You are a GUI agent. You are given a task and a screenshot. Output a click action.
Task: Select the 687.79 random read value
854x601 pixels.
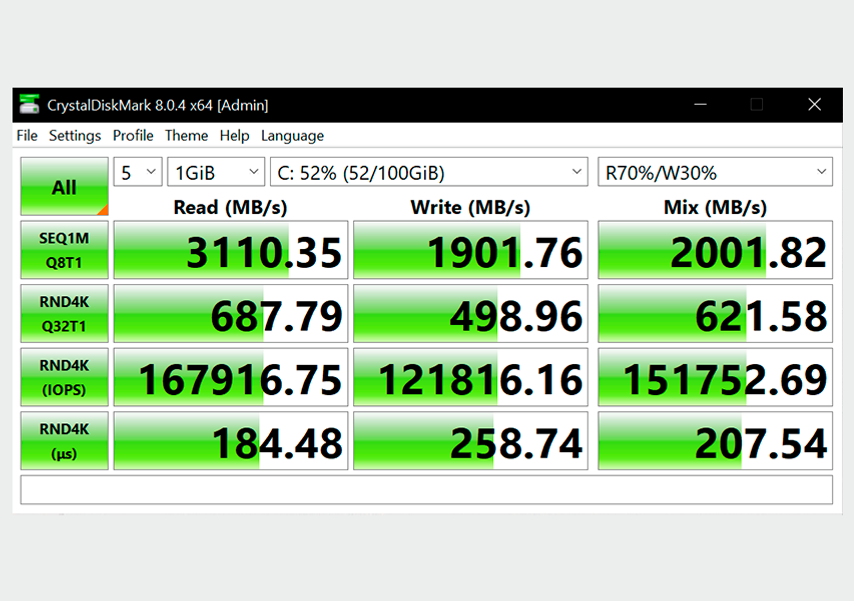(231, 313)
